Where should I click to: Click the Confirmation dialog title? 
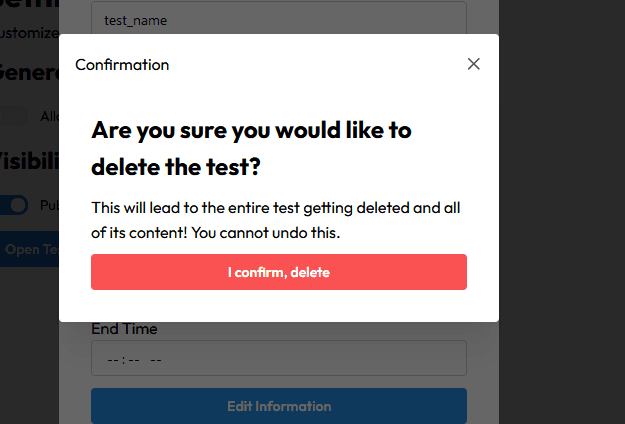click(122, 65)
